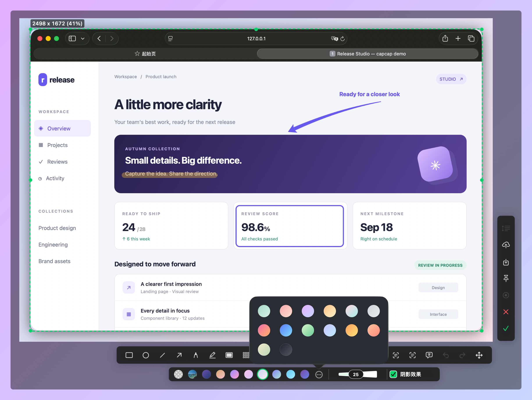The height and width of the screenshot is (400, 532).
Task: Pick the dark charcoal swatch in popup
Action: (286, 350)
